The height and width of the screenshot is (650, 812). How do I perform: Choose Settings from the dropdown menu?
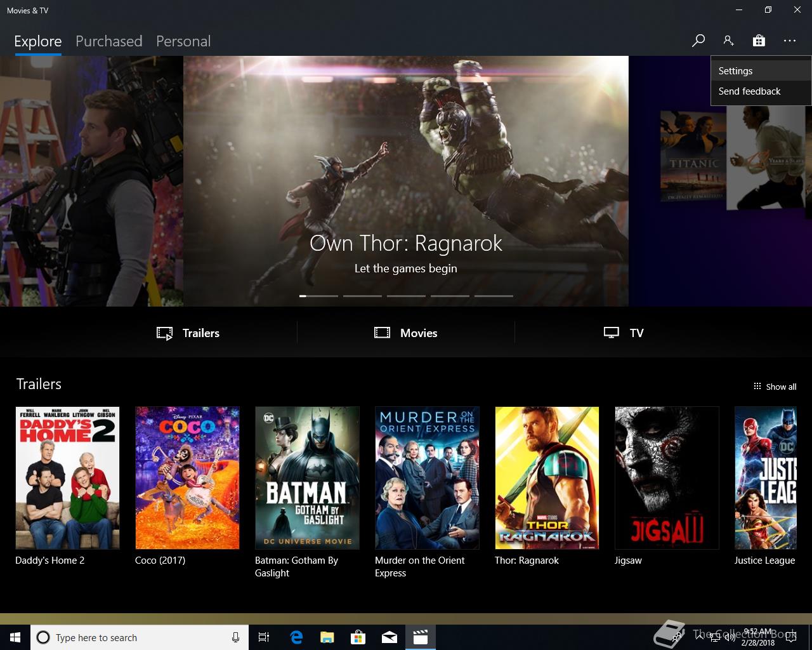pyautogui.click(x=761, y=71)
